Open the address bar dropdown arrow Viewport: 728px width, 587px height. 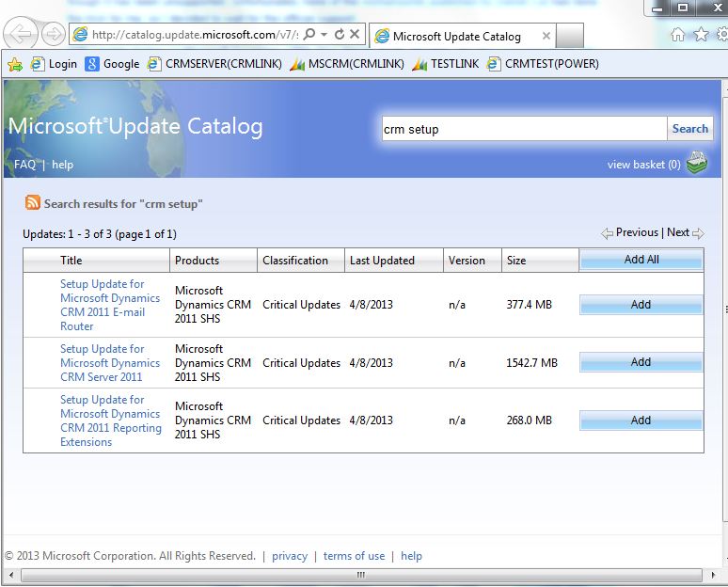[x=324, y=35]
